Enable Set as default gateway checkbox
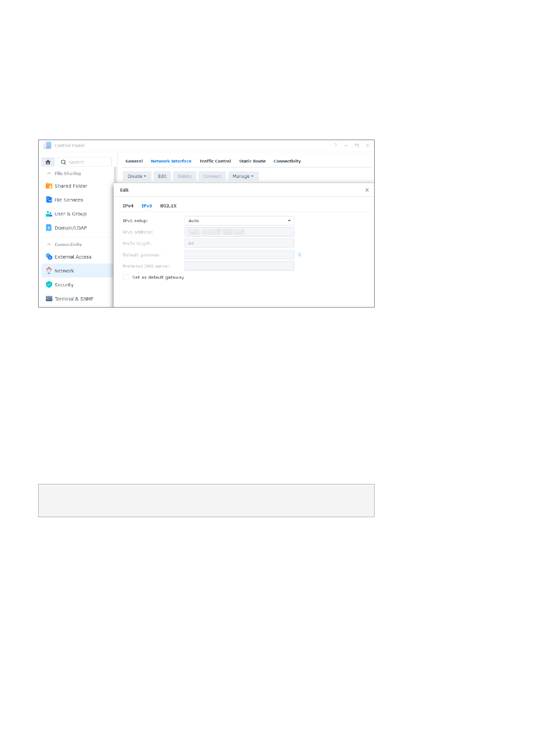The image size is (535, 756). click(x=126, y=277)
